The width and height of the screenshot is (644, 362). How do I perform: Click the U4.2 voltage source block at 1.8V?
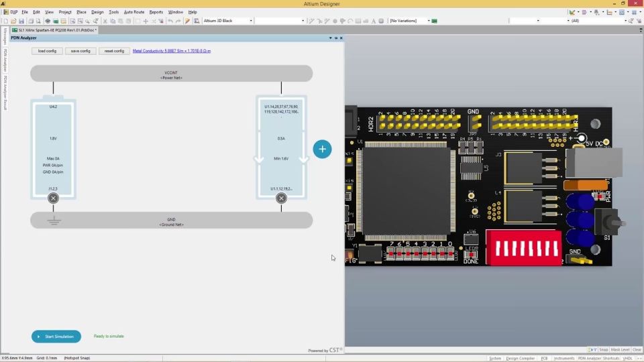tap(53, 147)
